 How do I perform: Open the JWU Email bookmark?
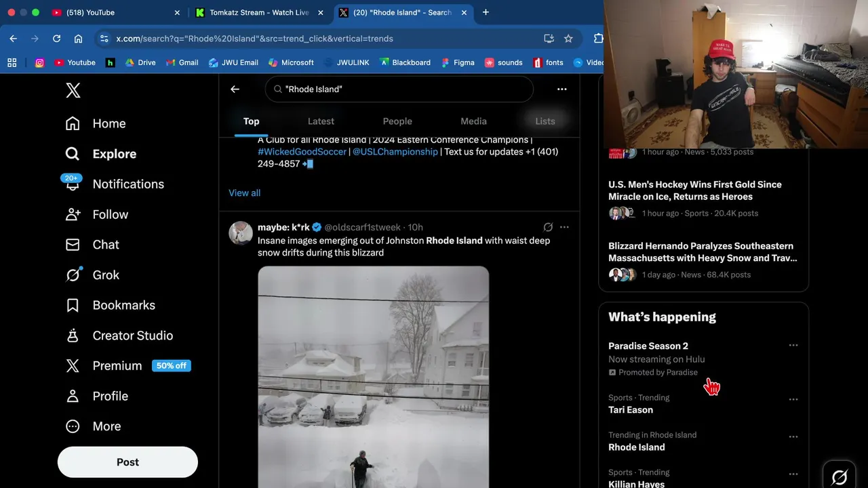point(233,62)
